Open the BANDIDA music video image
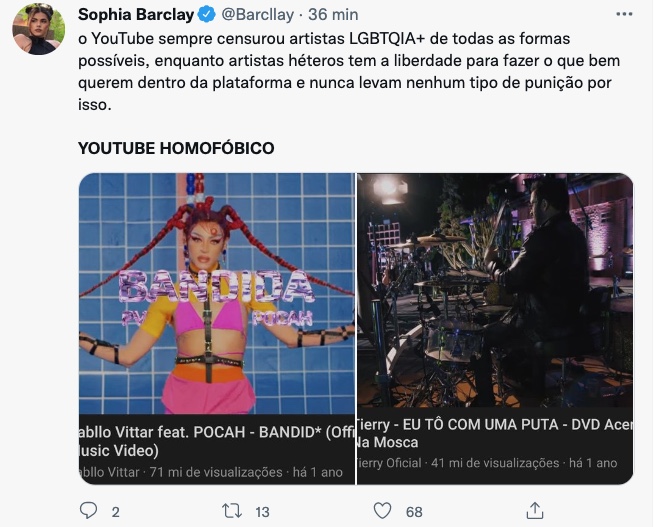This screenshot has height=527, width=661. point(217,294)
